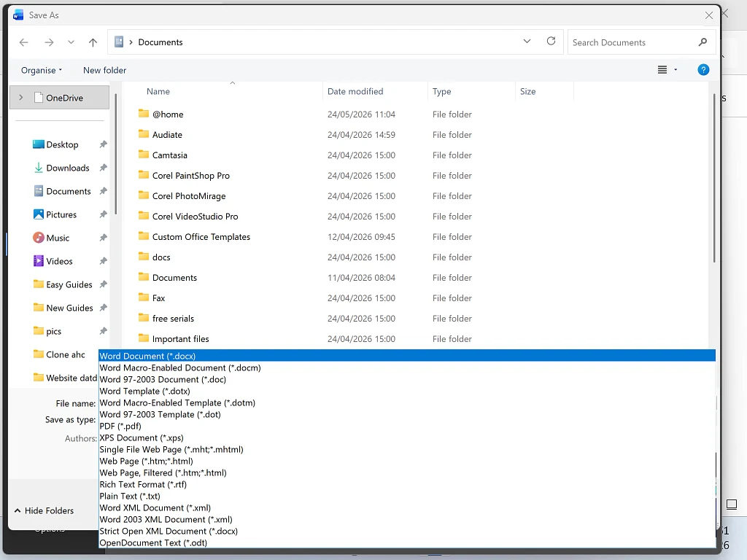Screen dimensions: 747x560
Task: Choose Word XML Document (*.xml)
Action: point(407,507)
